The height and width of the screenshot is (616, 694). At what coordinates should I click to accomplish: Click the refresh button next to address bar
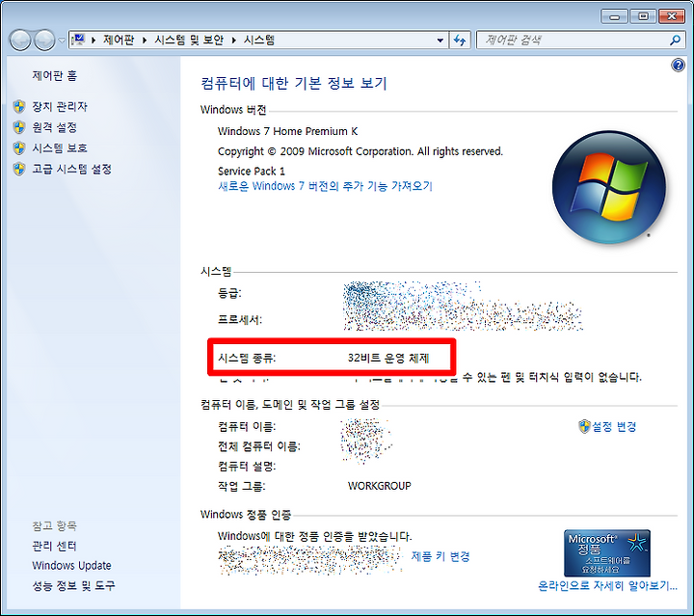pyautogui.click(x=461, y=40)
